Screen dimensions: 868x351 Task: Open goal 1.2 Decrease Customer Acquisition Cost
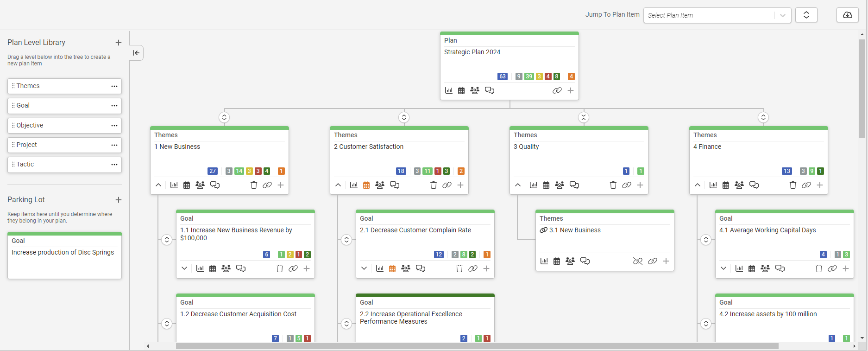pyautogui.click(x=238, y=314)
